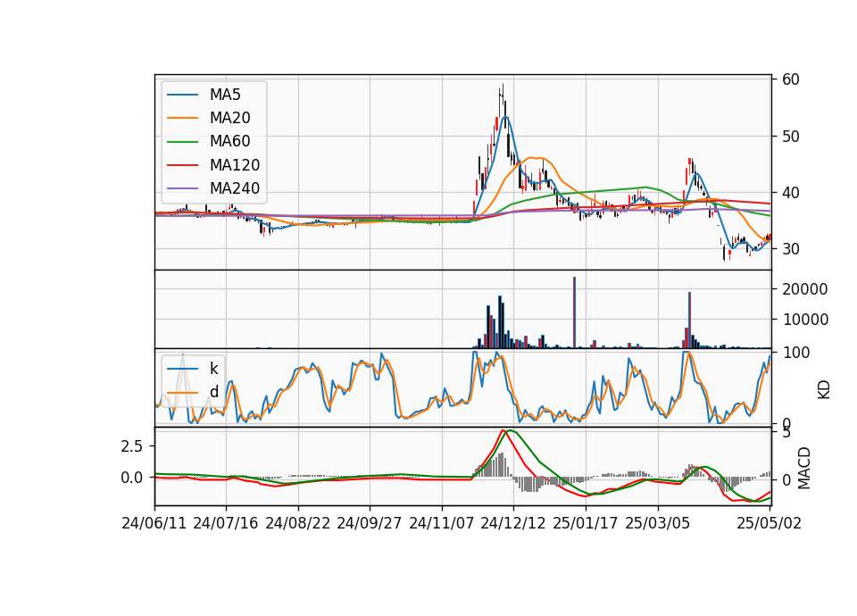Click the 24/09/27 date label

tap(369, 523)
